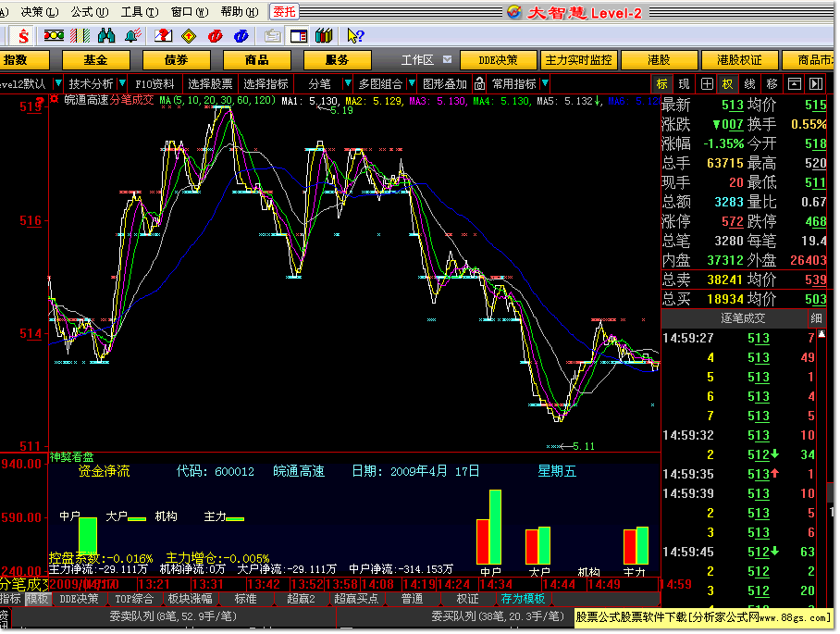Open the 决策 menu
The height and width of the screenshot is (634, 840).
point(40,12)
